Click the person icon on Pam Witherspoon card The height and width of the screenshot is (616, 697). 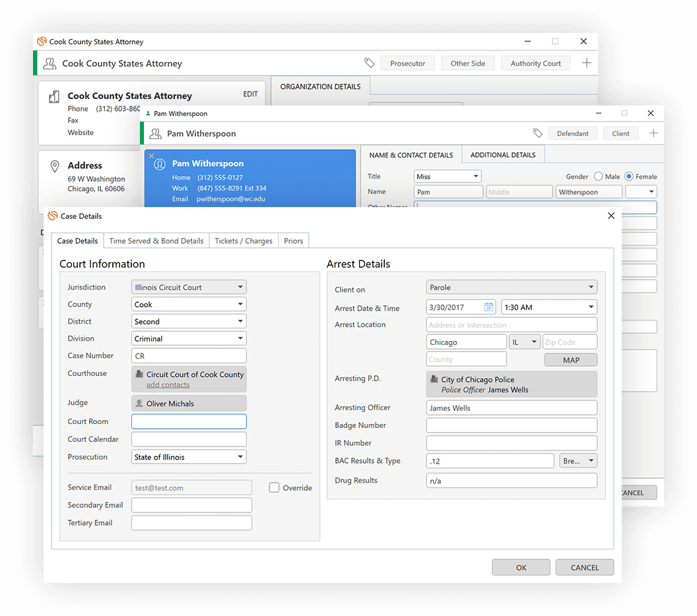(x=159, y=164)
